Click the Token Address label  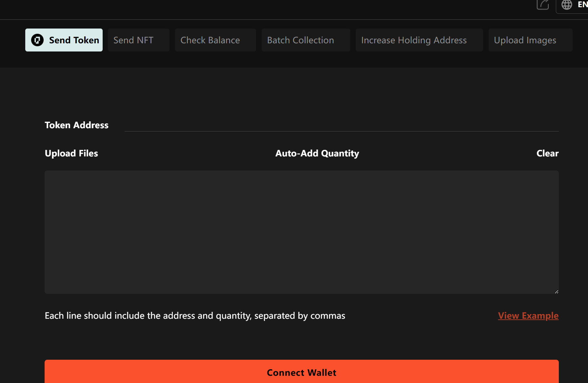[76, 125]
